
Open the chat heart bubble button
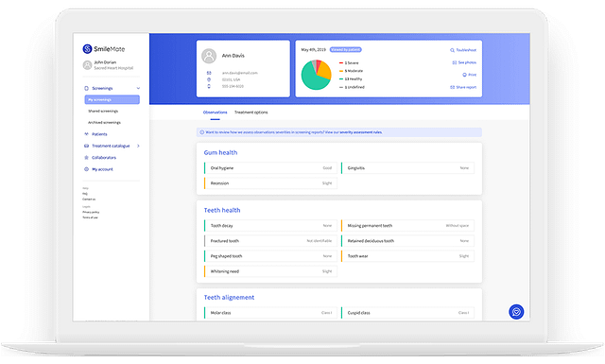pyautogui.click(x=516, y=311)
